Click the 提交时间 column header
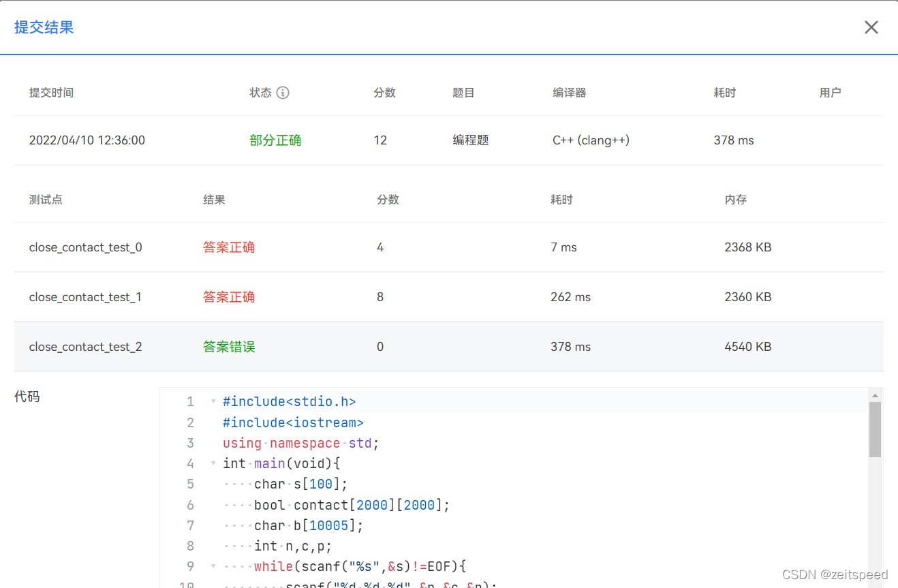Image resolution: width=898 pixels, height=588 pixels. [x=51, y=93]
